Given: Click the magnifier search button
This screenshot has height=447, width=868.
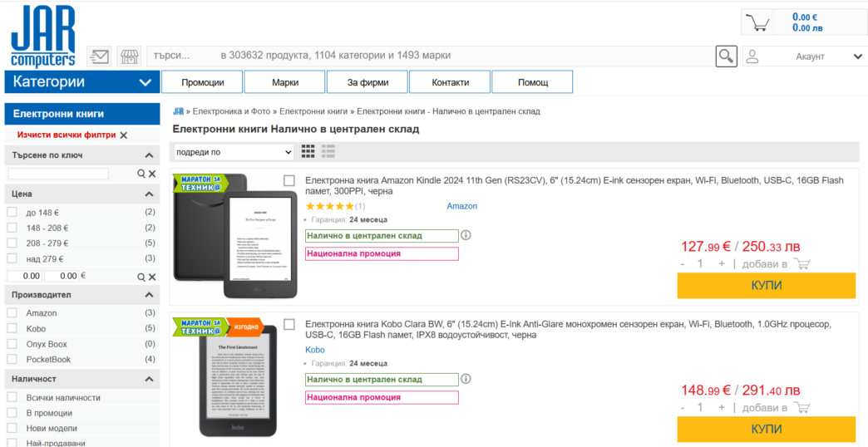Looking at the screenshot, I should [727, 56].
